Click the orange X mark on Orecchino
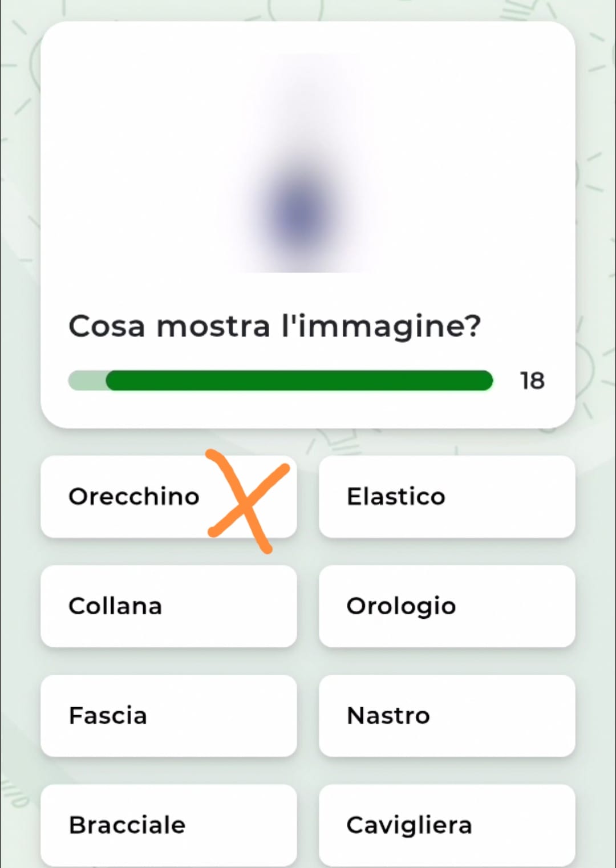Screen dimensions: 616x868 tap(249, 501)
